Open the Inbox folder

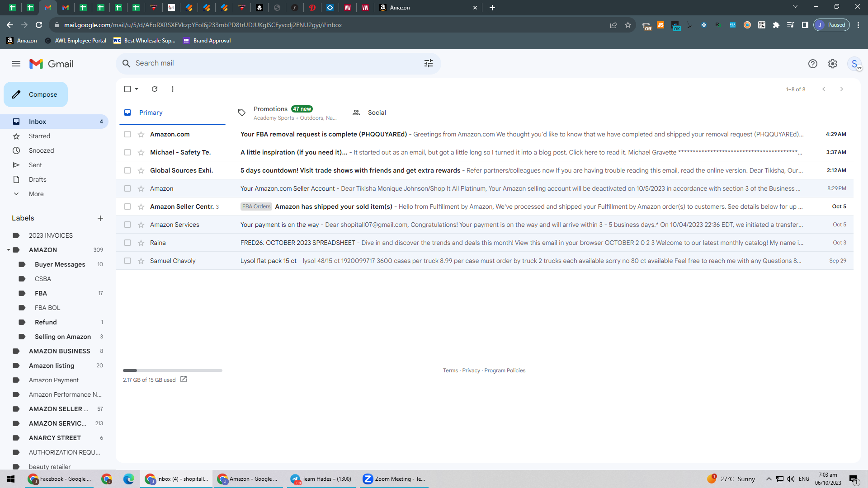(x=54, y=122)
